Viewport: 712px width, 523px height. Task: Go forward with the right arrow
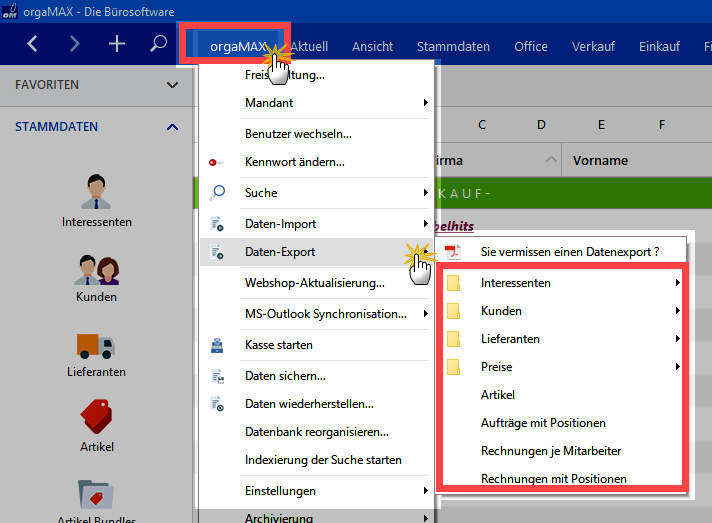coord(74,44)
